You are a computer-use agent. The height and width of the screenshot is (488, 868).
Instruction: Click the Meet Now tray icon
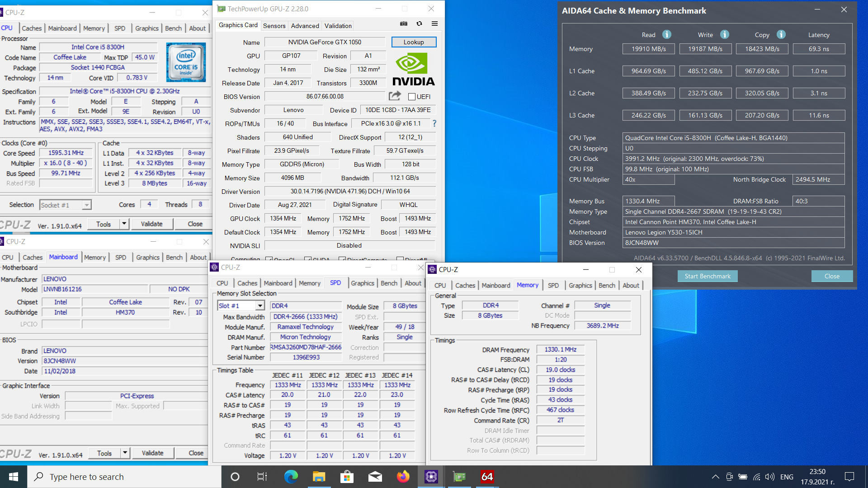click(729, 477)
